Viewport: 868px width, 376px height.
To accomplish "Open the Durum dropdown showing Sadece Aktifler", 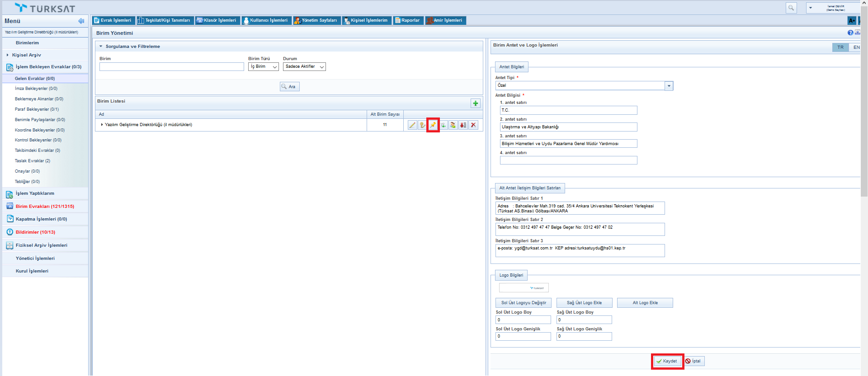I will pyautogui.click(x=304, y=67).
